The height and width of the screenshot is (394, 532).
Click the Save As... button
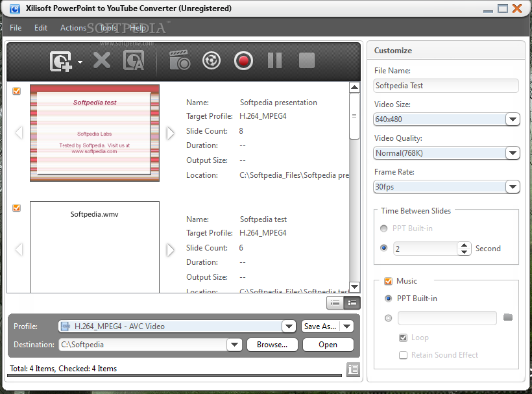[320, 326]
